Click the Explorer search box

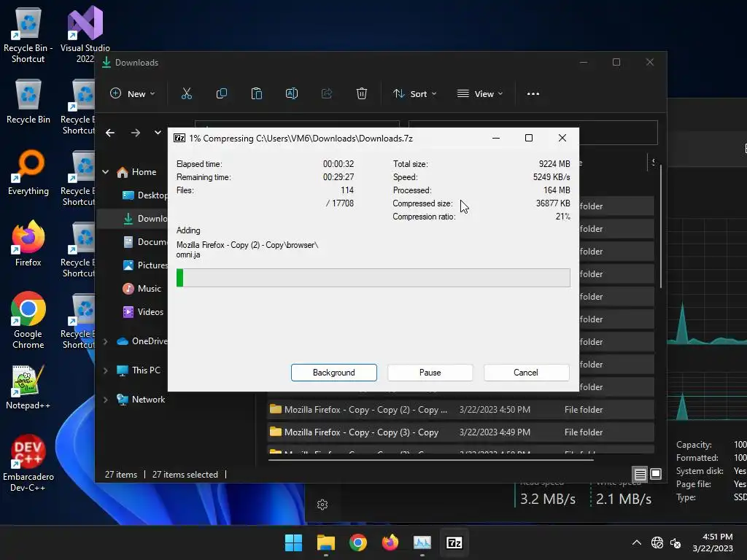[533, 133]
